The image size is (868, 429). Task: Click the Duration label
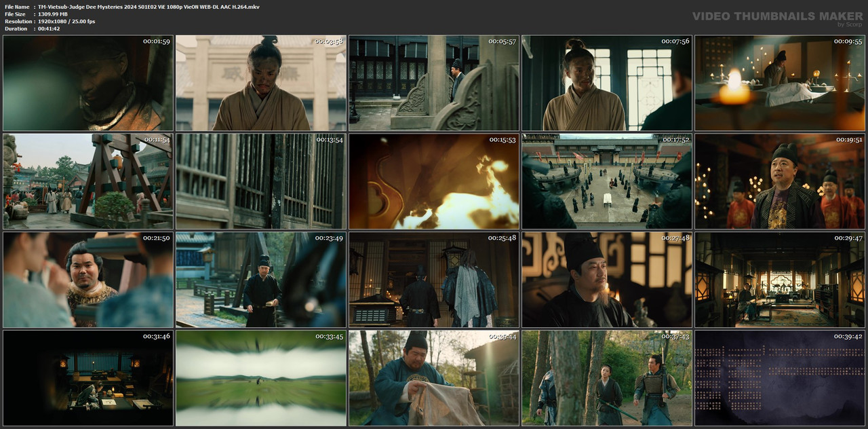point(16,29)
